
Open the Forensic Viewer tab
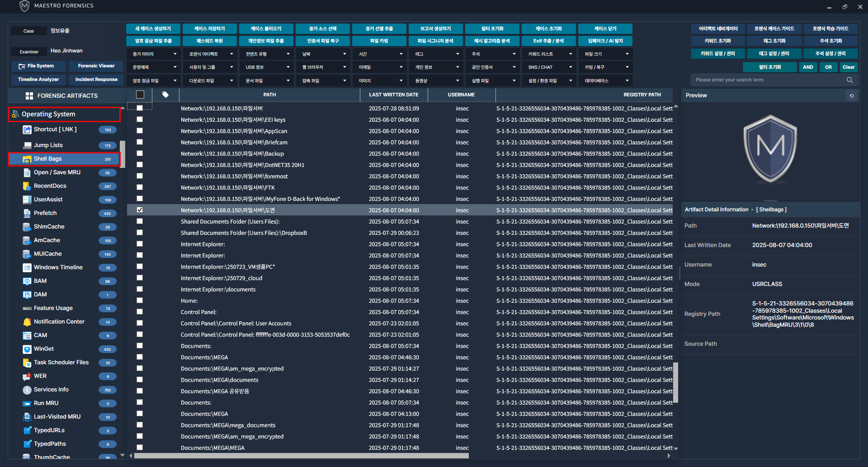[x=96, y=66]
